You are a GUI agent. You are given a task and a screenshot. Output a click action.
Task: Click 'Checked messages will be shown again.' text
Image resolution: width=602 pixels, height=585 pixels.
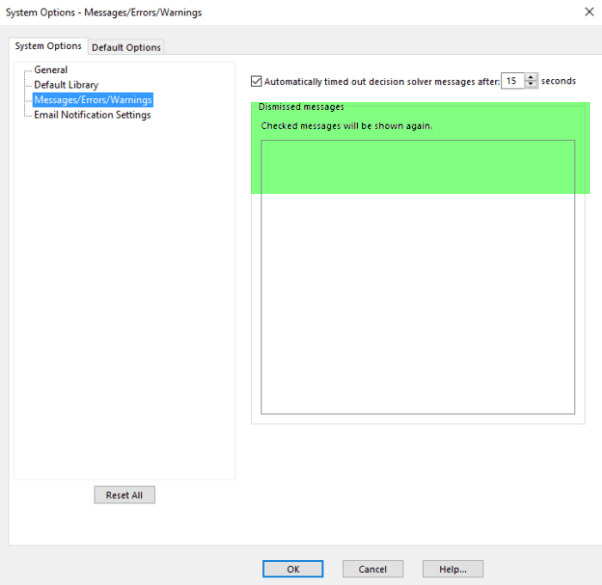[x=347, y=126]
